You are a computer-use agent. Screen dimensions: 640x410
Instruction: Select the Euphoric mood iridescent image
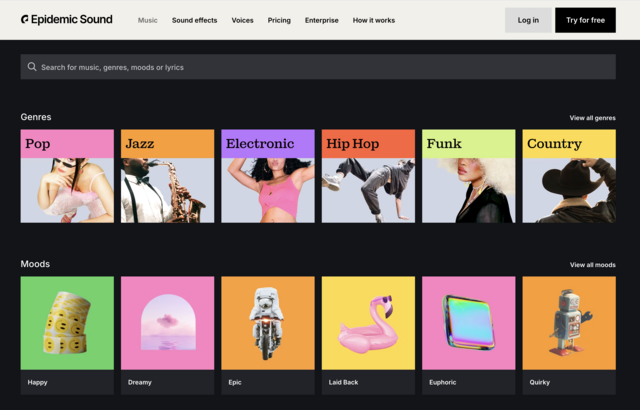pyautogui.click(x=469, y=323)
